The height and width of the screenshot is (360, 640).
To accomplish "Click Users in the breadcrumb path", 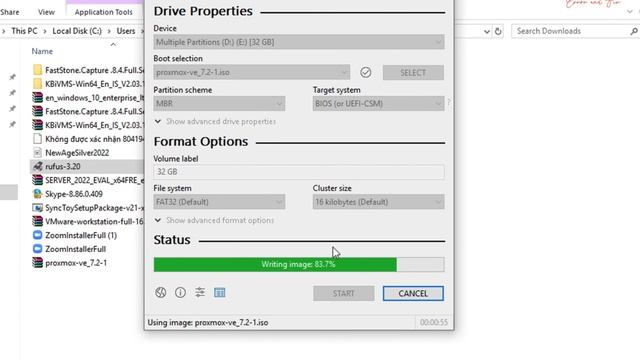I will tap(126, 31).
